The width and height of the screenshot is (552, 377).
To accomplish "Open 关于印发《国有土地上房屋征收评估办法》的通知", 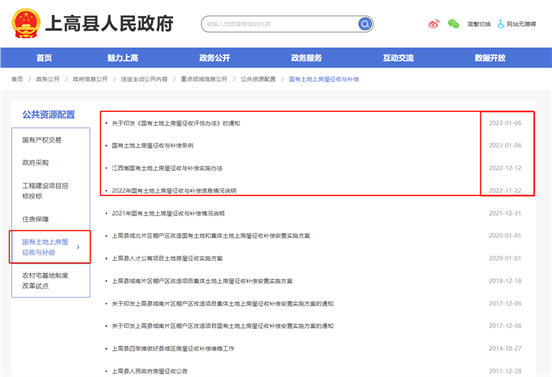I will pos(176,123).
